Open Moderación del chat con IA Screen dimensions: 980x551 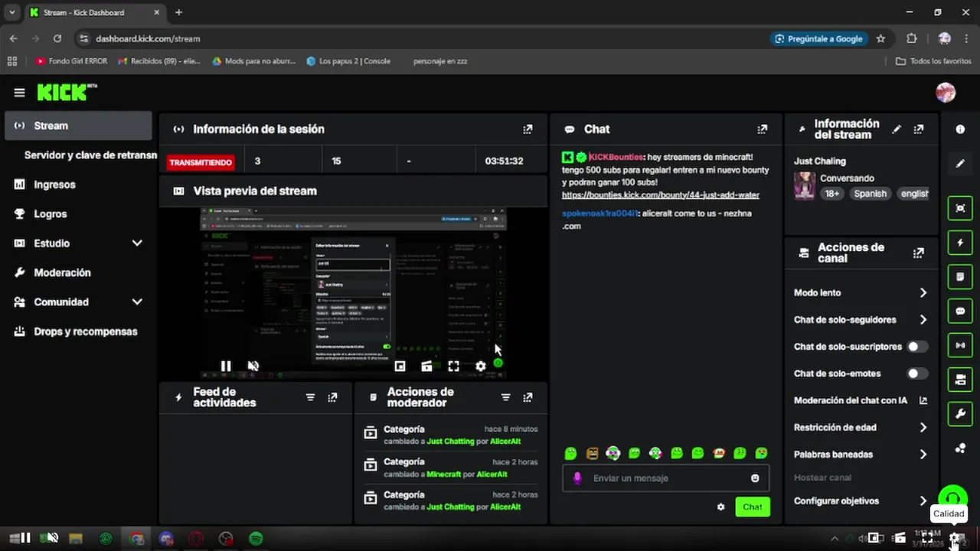pos(861,401)
